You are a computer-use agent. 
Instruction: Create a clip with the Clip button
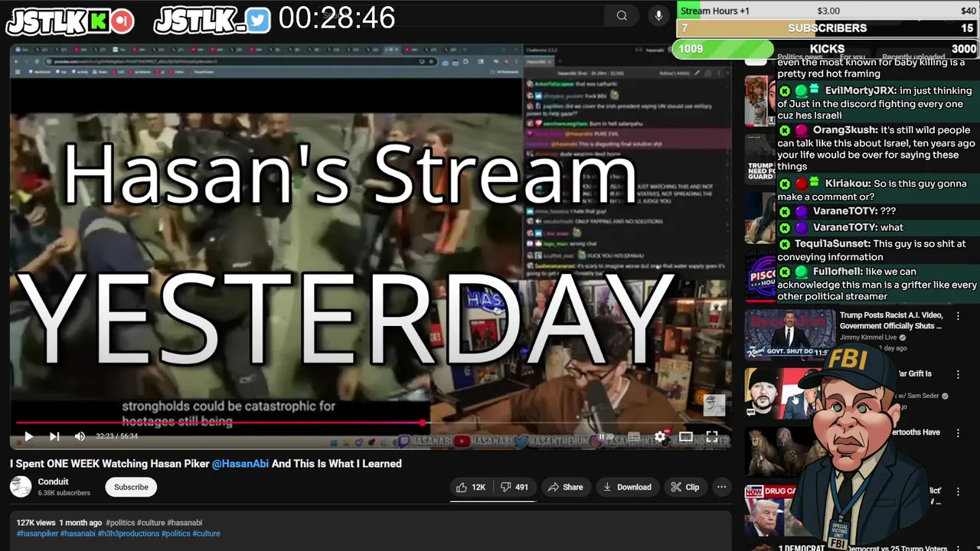coord(685,487)
